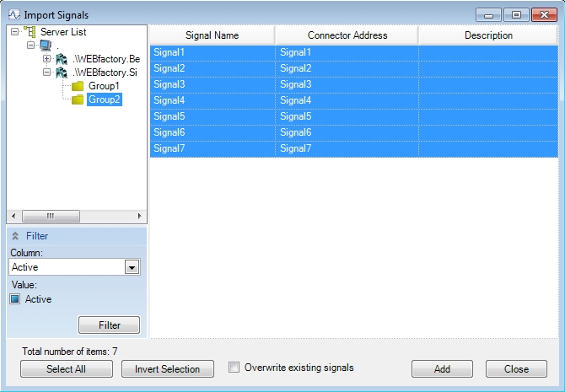The image size is (565, 392).
Task: Click the .\WEBfactory.Si server icon
Action: pyautogui.click(x=61, y=72)
